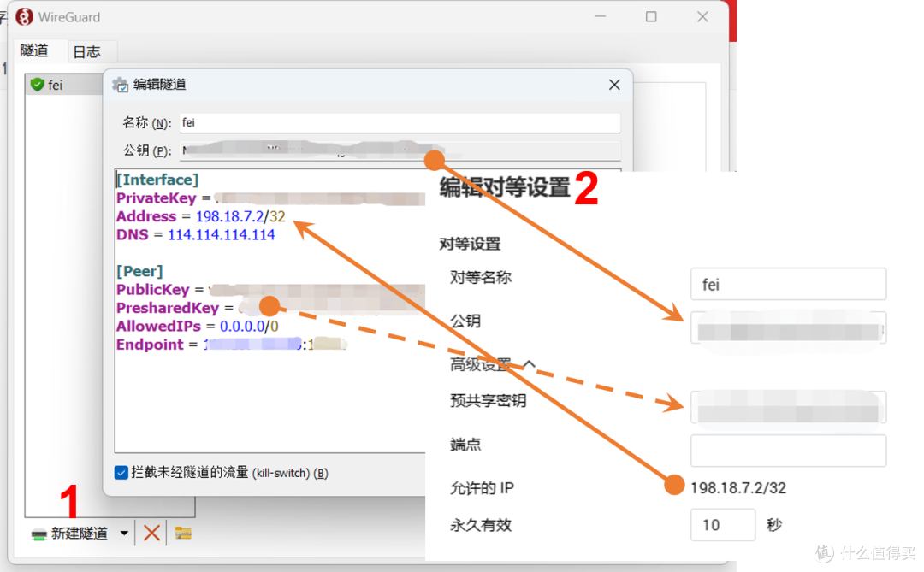Click the PresharedKey line in editor
This screenshot has width=924, height=572.
point(270,308)
